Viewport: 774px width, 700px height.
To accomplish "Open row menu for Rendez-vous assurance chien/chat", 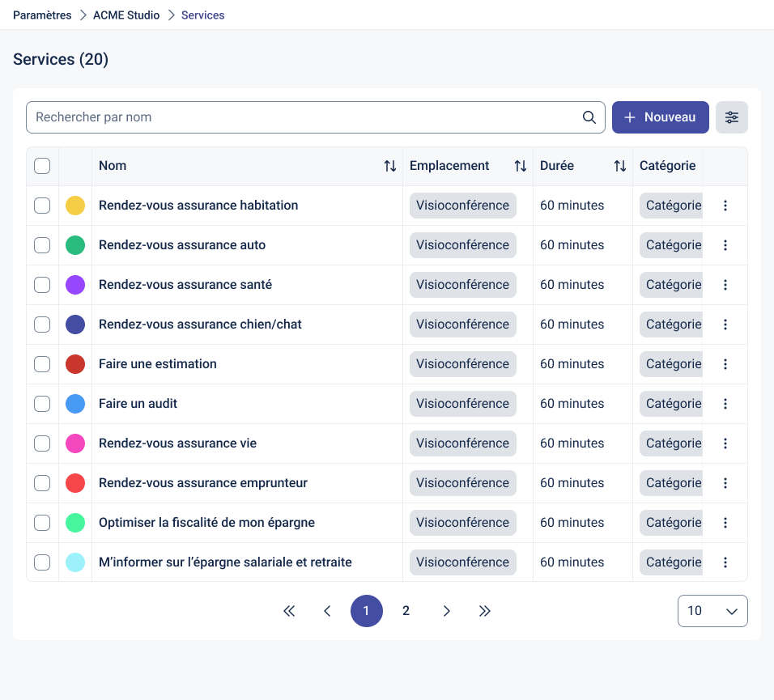I will click(725, 325).
